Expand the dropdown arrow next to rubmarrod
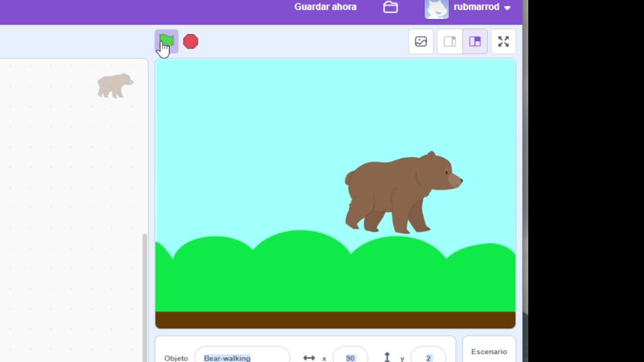Image resolution: width=644 pixels, height=362 pixels. click(507, 8)
